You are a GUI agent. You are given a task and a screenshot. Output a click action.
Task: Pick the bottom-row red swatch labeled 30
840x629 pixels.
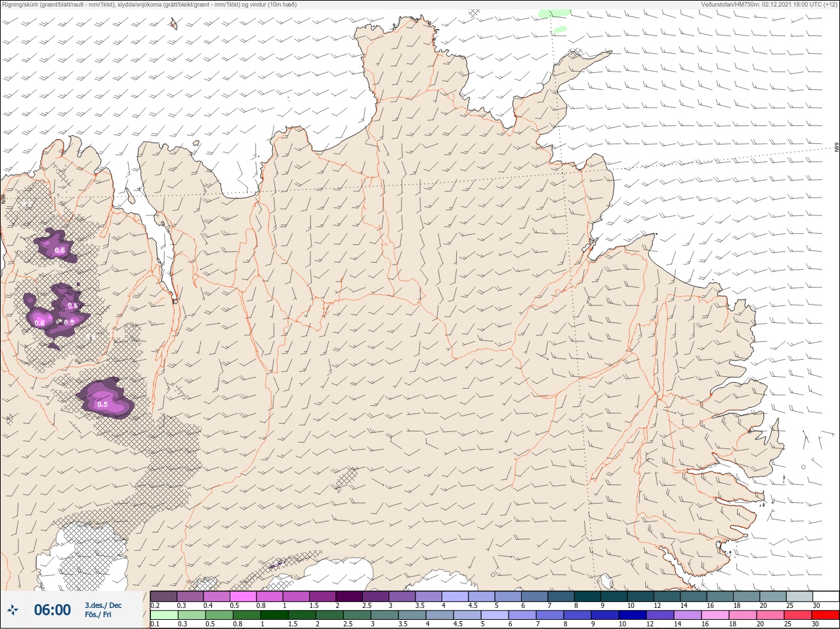[827, 615]
